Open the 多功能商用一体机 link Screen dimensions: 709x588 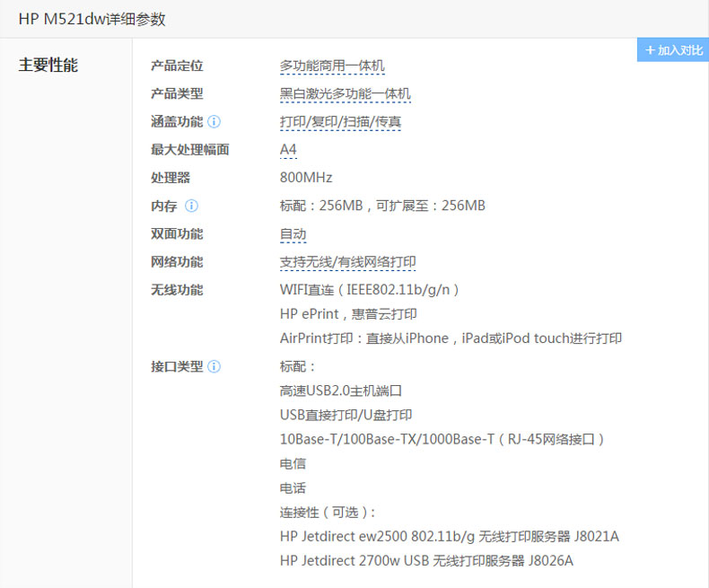[x=332, y=66]
